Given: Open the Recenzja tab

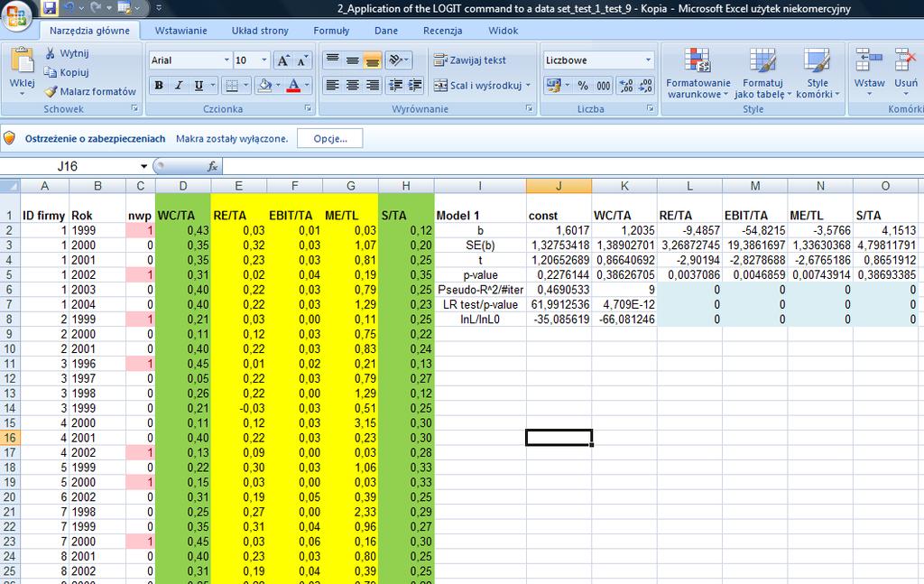Looking at the screenshot, I should coord(442,31).
